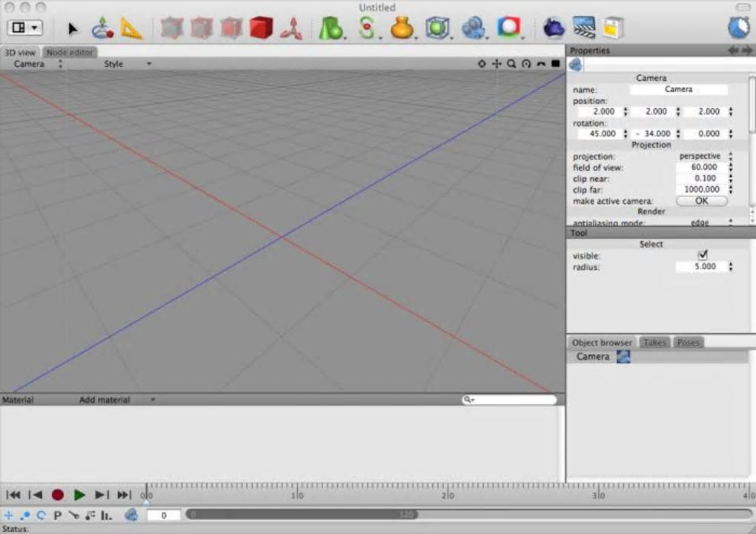
Task: Switch to the Takes tab
Action: click(x=654, y=343)
